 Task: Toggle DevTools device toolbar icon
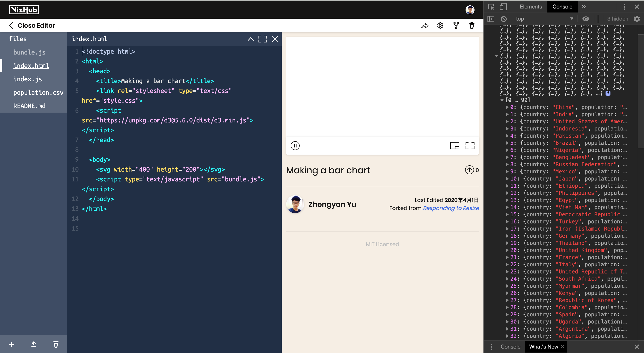tap(503, 7)
